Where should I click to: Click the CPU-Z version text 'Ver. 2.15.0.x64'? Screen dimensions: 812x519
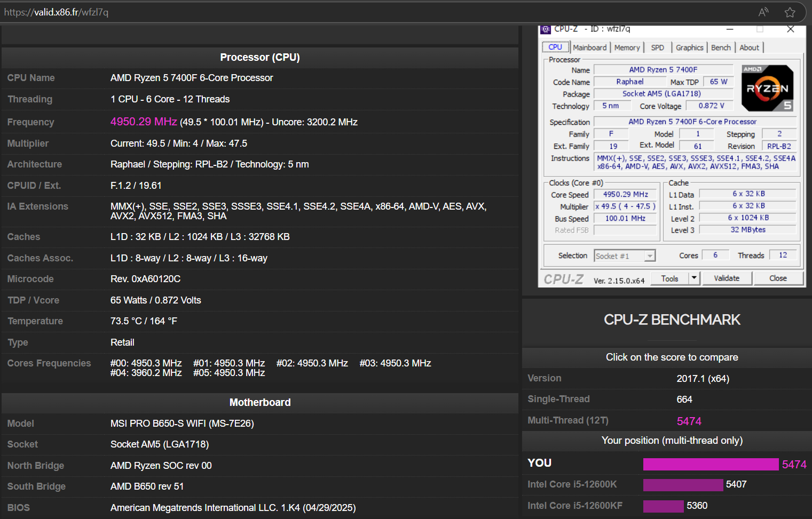(619, 281)
